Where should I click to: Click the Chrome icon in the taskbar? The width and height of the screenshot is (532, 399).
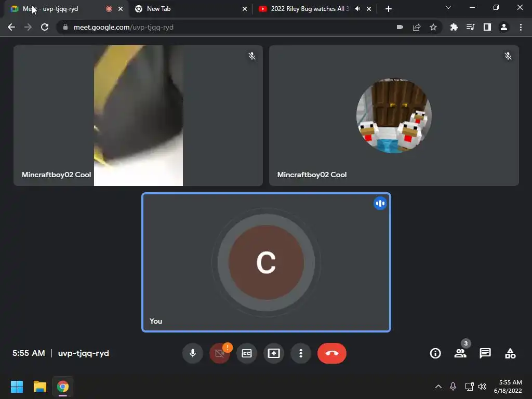point(63,387)
